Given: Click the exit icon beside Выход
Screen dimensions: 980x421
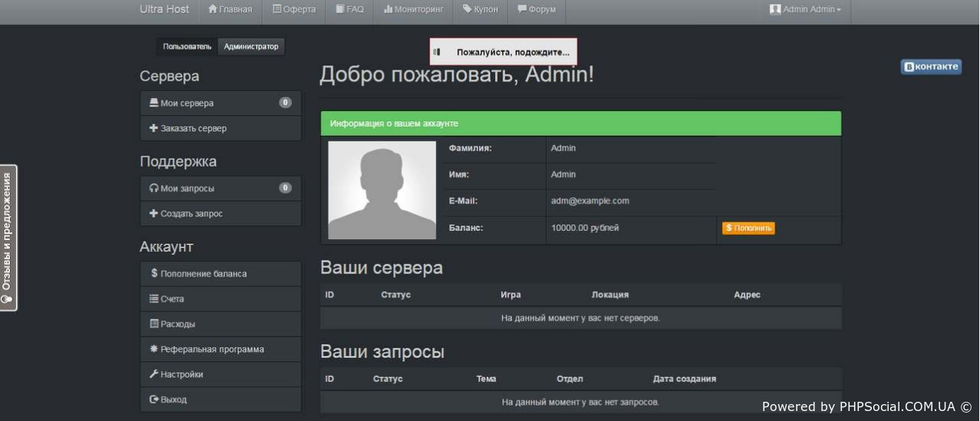Looking at the screenshot, I should tap(153, 400).
